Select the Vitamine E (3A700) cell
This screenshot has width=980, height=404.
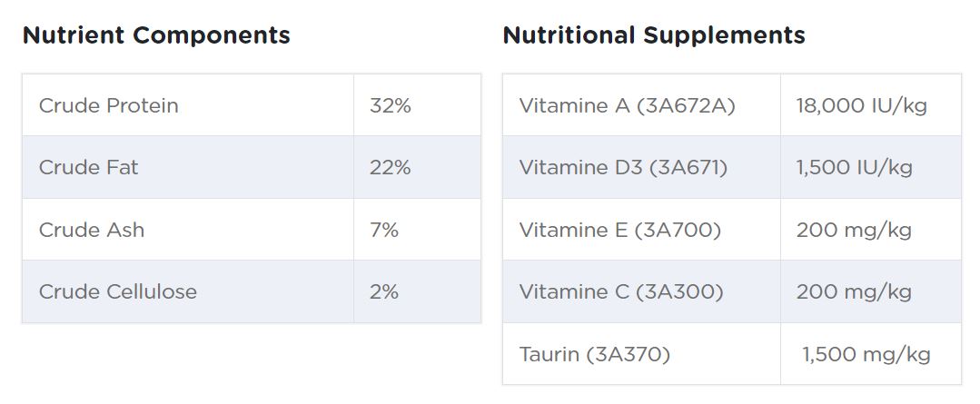(620, 230)
